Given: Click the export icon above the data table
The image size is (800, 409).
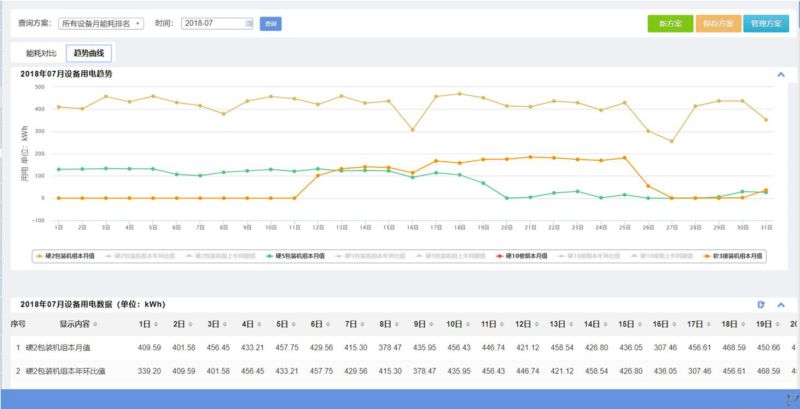Looking at the screenshot, I should pos(761,303).
